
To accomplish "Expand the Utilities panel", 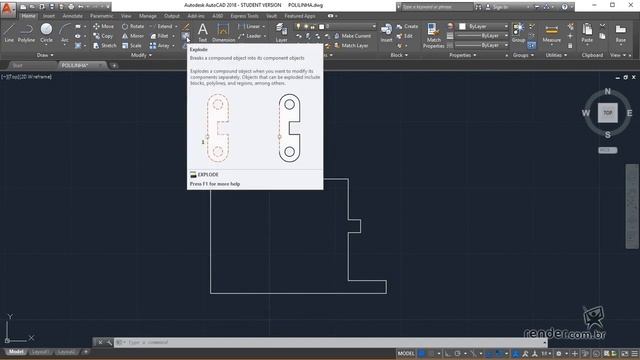I will click(556, 55).
